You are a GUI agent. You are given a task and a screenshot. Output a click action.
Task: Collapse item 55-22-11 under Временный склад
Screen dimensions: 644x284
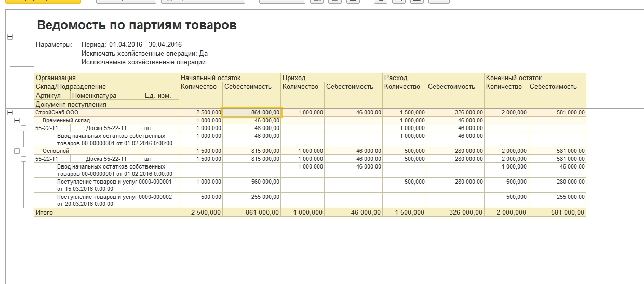[23, 128]
